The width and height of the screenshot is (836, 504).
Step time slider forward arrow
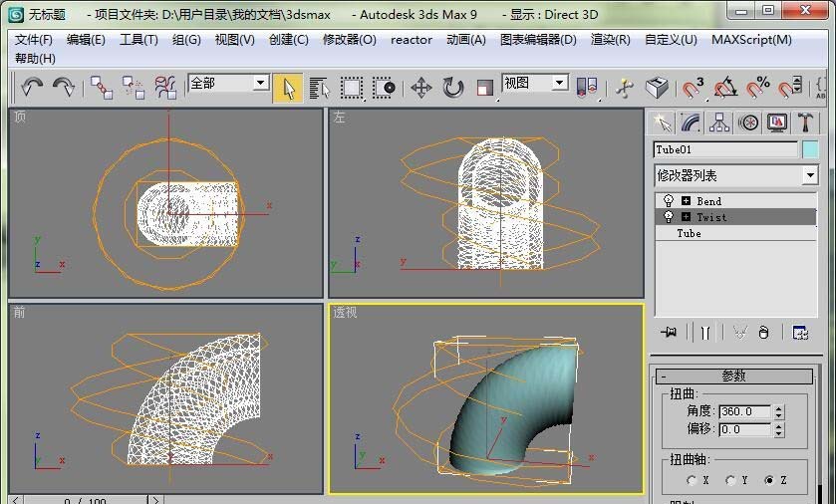tap(155, 500)
